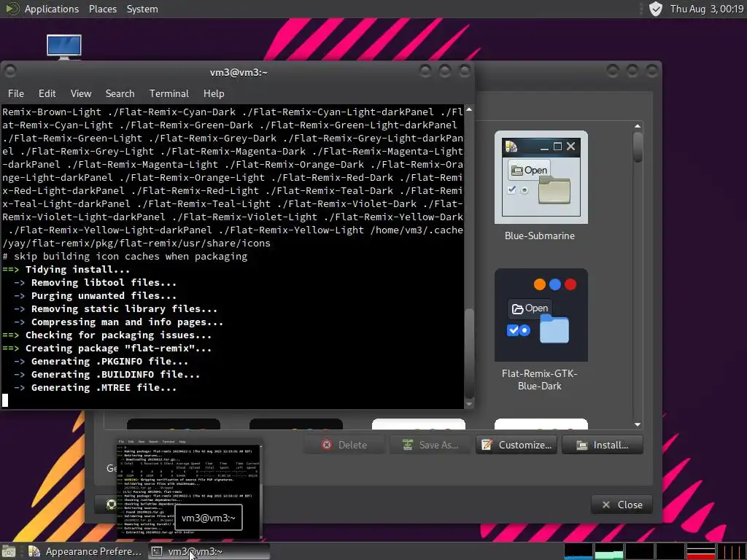Click the vm3@vm3:~ taskbar button
This screenshot has width=747, height=560.
[209, 551]
